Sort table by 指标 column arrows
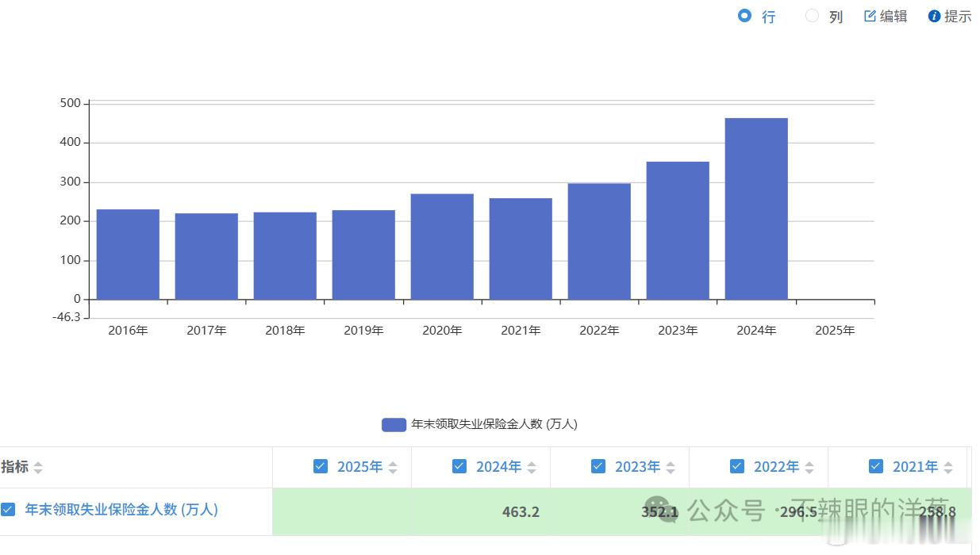This screenshot has height=555, width=980. pyautogui.click(x=38, y=468)
